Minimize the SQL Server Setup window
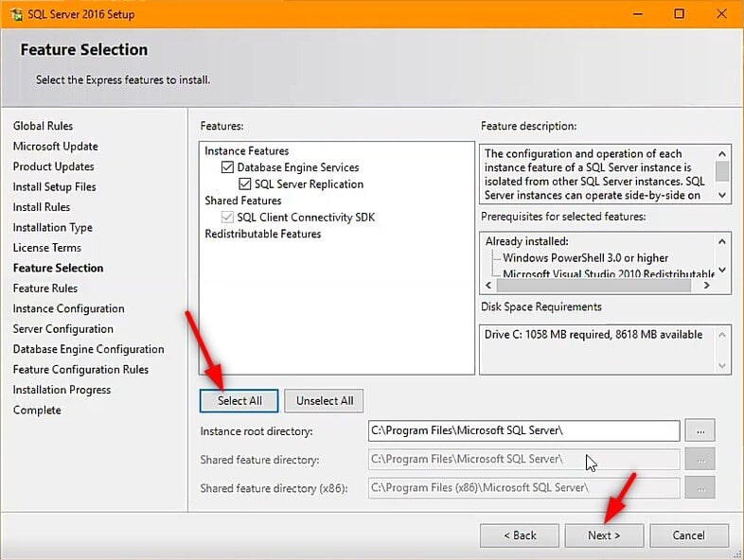744x560 pixels. click(638, 14)
